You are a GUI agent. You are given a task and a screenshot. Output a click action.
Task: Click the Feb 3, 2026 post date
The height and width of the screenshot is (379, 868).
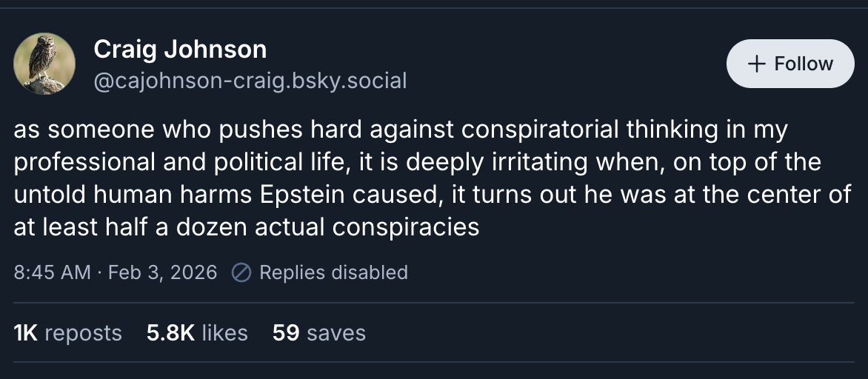point(162,272)
